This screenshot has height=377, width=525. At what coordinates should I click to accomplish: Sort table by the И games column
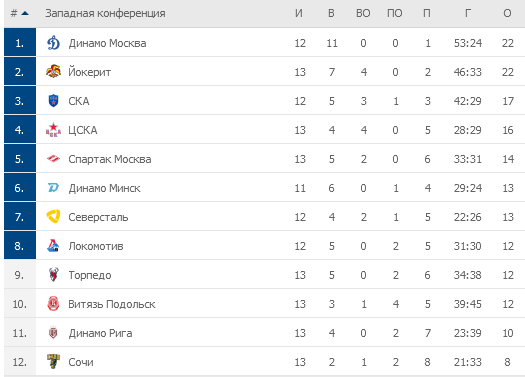pos(299,13)
